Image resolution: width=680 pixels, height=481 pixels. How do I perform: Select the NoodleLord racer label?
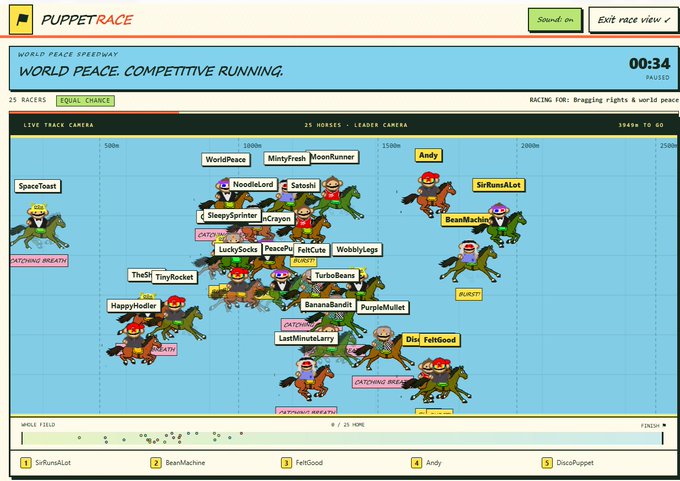tap(253, 184)
